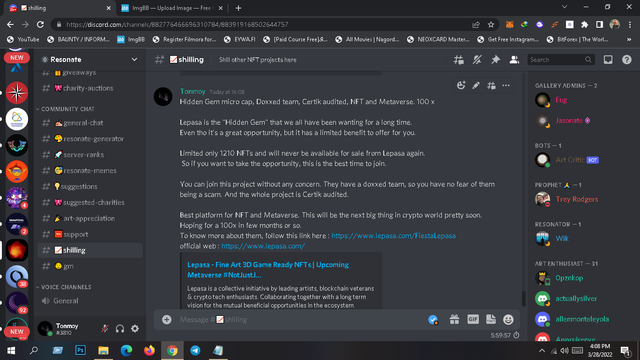
Task: Reload the Discord page
Action: (x=40, y=24)
